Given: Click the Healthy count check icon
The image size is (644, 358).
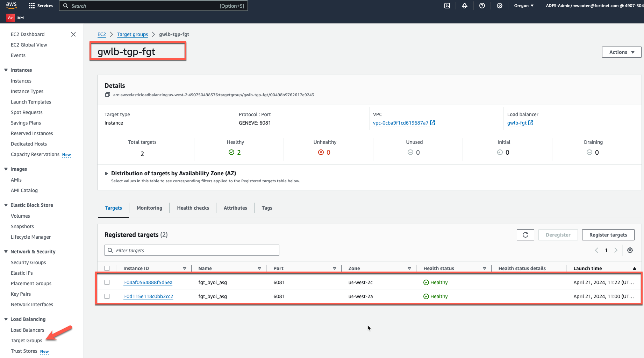Looking at the screenshot, I should pyautogui.click(x=231, y=152).
